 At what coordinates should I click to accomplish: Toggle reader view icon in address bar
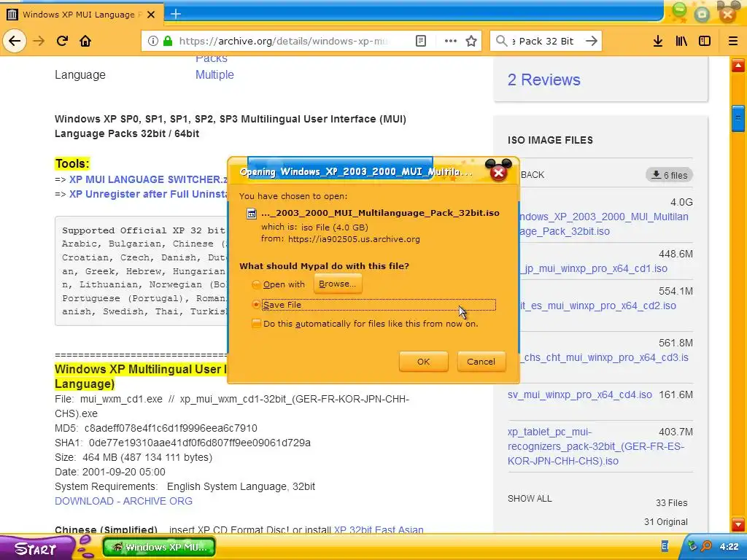click(421, 41)
